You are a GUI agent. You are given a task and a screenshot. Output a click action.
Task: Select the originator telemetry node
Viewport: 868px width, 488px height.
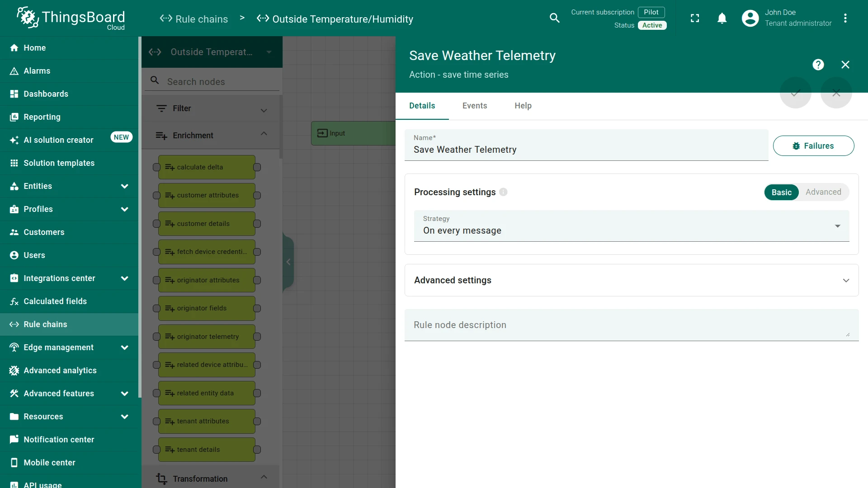tap(207, 337)
